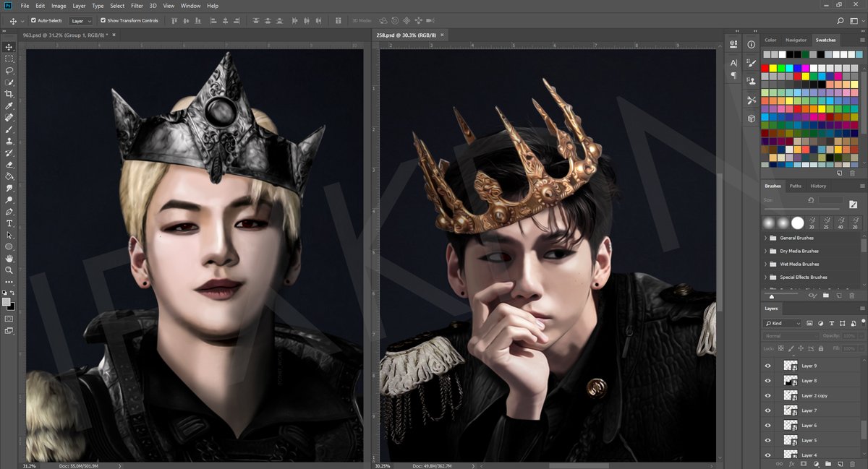Hide Layer 9 using its eye icon

click(x=768, y=366)
